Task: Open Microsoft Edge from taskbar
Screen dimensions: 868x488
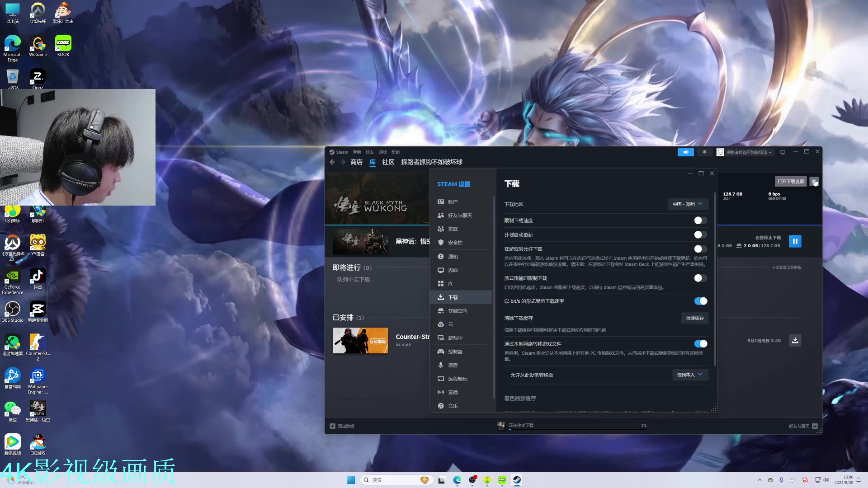Action: [457, 480]
